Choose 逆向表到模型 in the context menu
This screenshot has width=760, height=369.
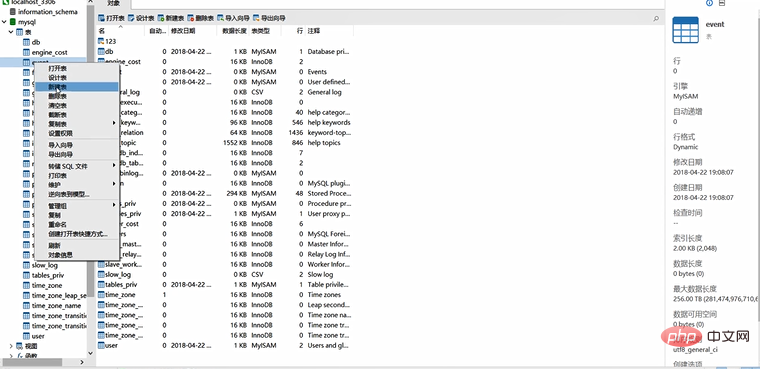pos(77,194)
